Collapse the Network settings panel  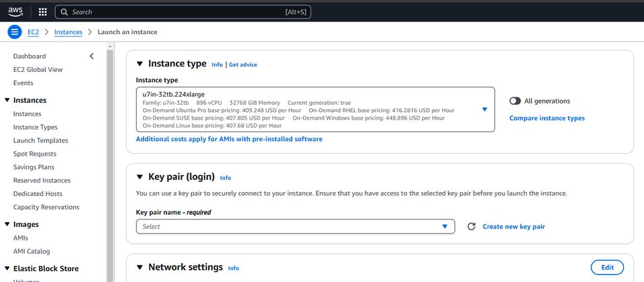[x=140, y=268]
